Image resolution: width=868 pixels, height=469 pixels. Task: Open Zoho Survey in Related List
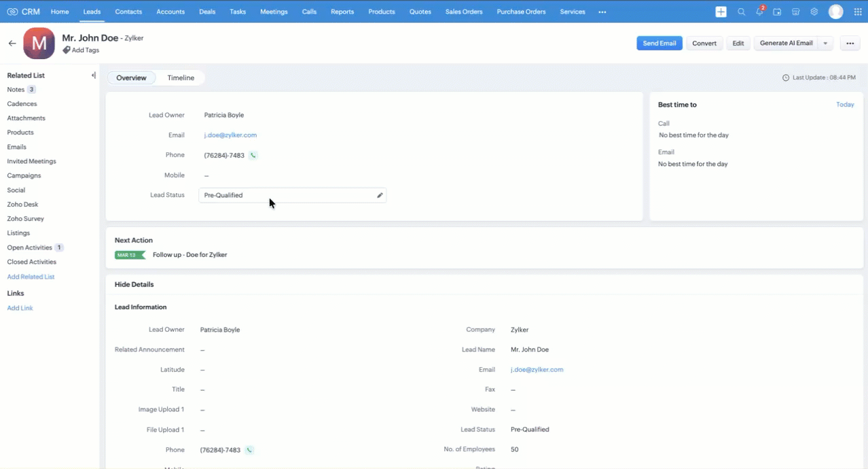(25, 219)
